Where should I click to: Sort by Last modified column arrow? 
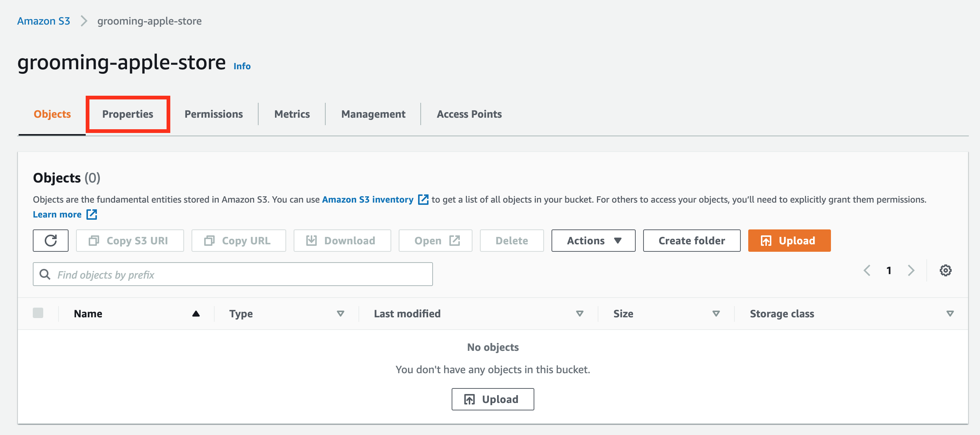pyautogui.click(x=579, y=314)
